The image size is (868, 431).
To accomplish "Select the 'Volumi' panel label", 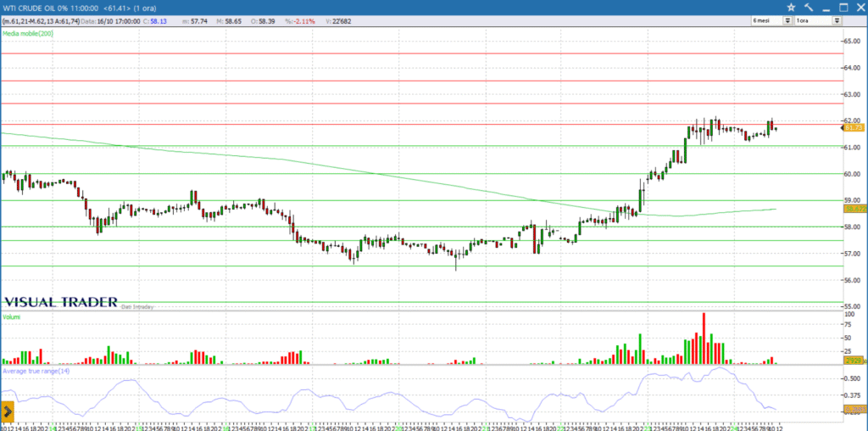I will click(13, 316).
